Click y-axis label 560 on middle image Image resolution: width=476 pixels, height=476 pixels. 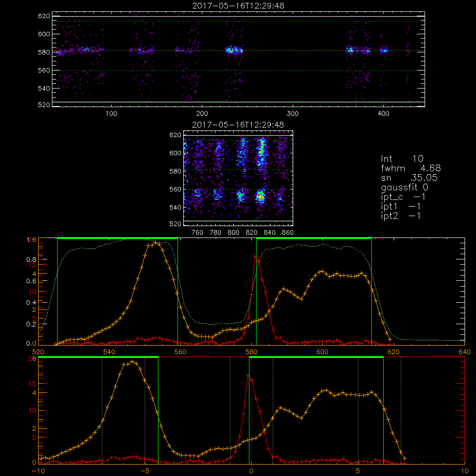[x=175, y=189]
